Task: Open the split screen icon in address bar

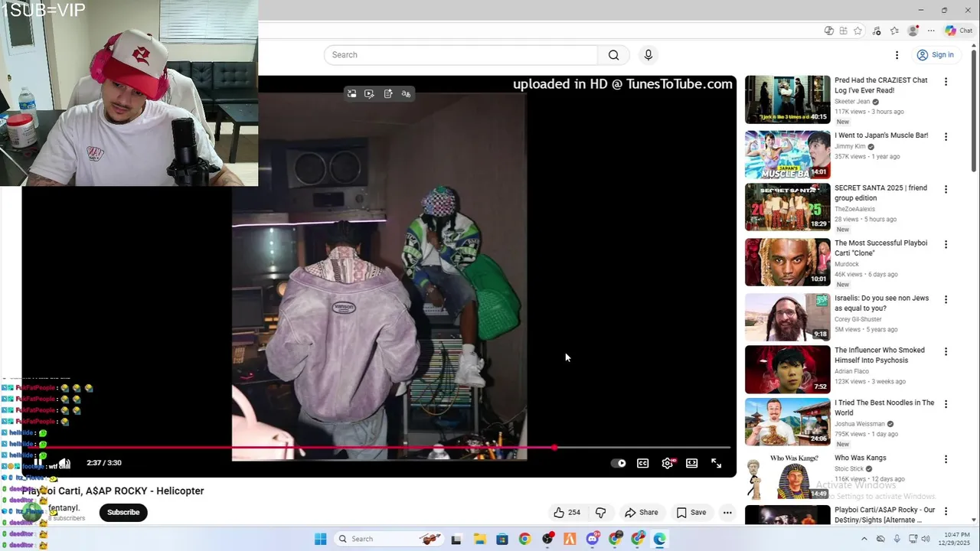Action: (x=843, y=31)
